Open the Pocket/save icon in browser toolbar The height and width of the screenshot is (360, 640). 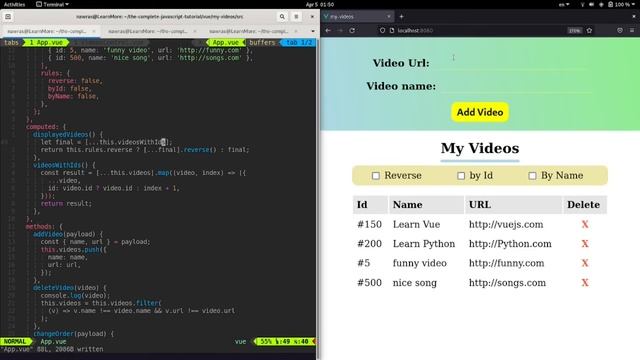[620, 31]
